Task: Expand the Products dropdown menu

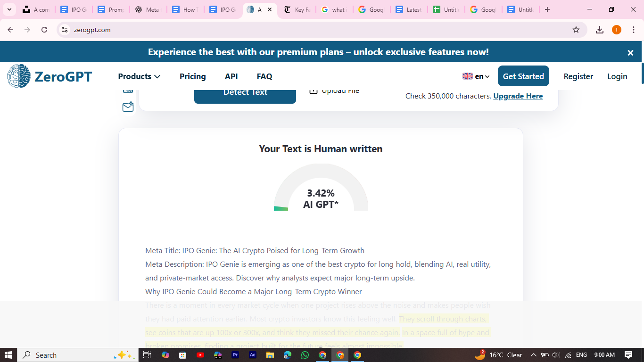Action: pyautogui.click(x=139, y=76)
